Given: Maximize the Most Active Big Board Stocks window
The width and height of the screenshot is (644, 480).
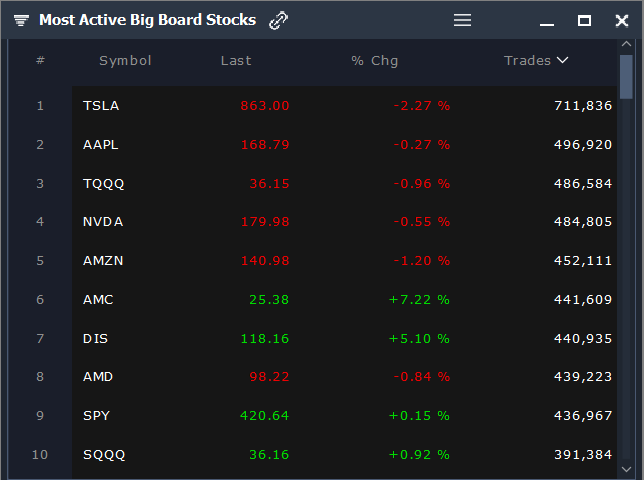Looking at the screenshot, I should (584, 20).
